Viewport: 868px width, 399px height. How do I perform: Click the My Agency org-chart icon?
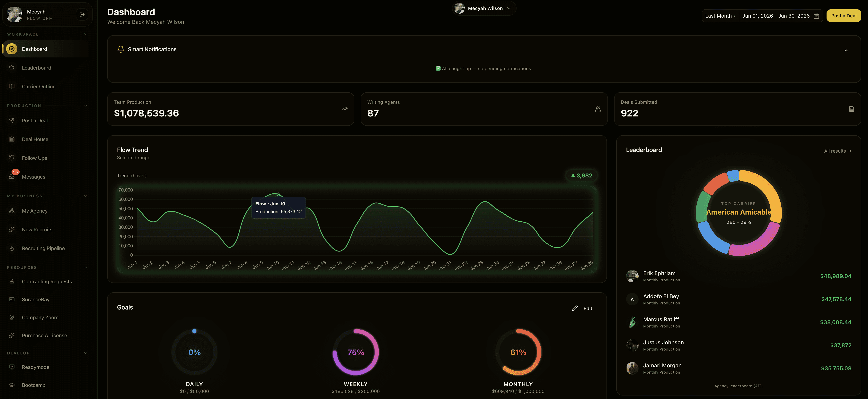tap(12, 211)
